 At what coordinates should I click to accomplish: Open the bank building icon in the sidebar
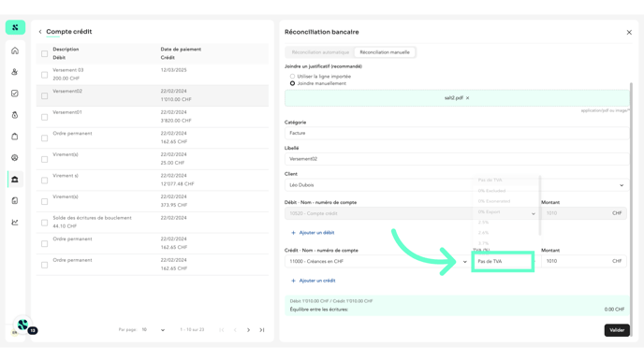point(15,180)
